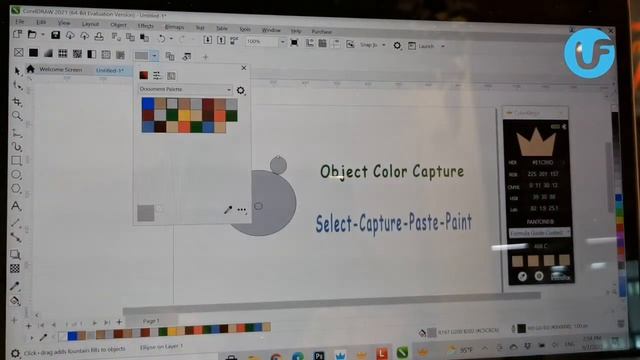The height and width of the screenshot is (360, 640).
Task: Click the blue swatch in bottom document palette
Action: click(x=72, y=336)
